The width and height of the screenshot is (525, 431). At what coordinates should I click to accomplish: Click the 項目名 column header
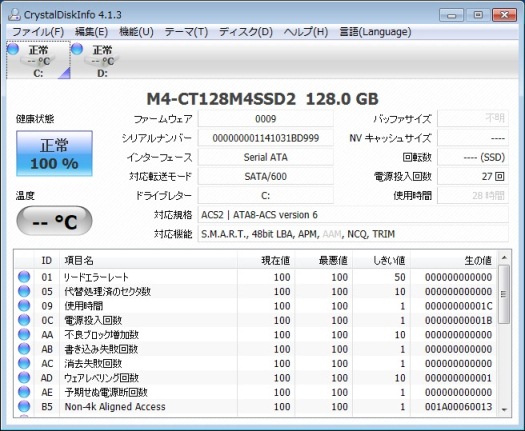pyautogui.click(x=148, y=260)
